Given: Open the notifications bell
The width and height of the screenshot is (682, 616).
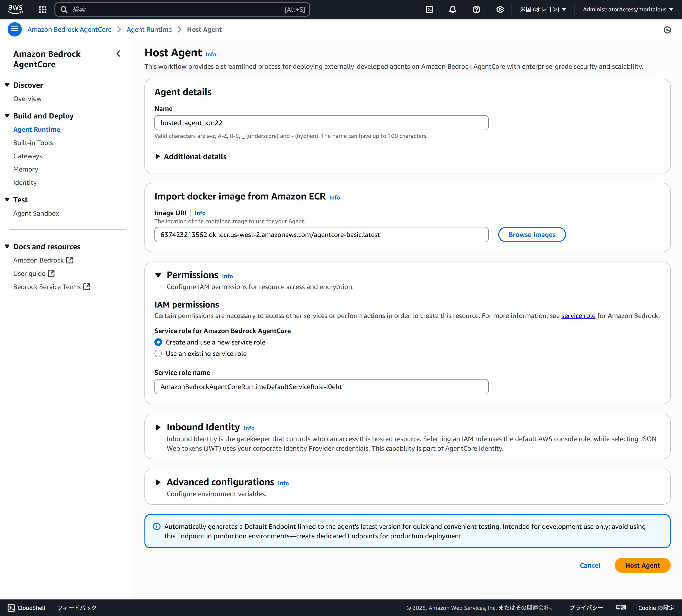Looking at the screenshot, I should 453,9.
